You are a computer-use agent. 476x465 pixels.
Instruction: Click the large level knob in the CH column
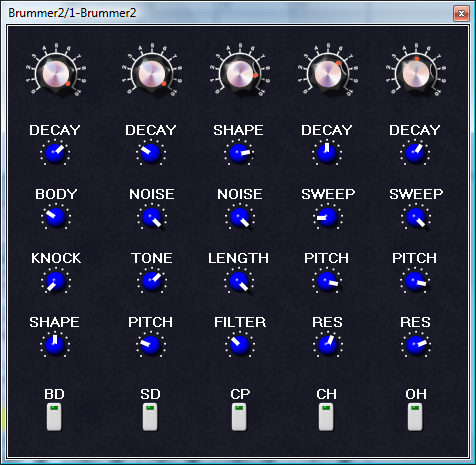tap(328, 74)
